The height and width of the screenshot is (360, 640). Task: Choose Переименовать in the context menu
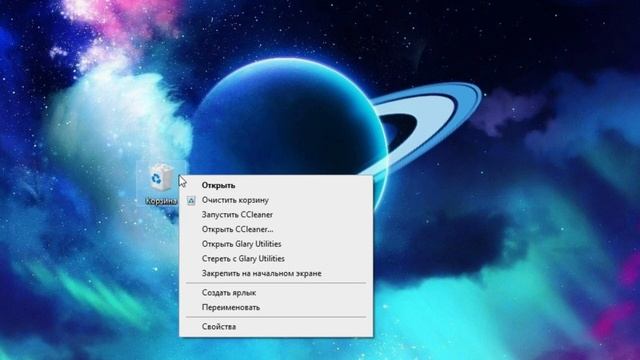coord(276,307)
